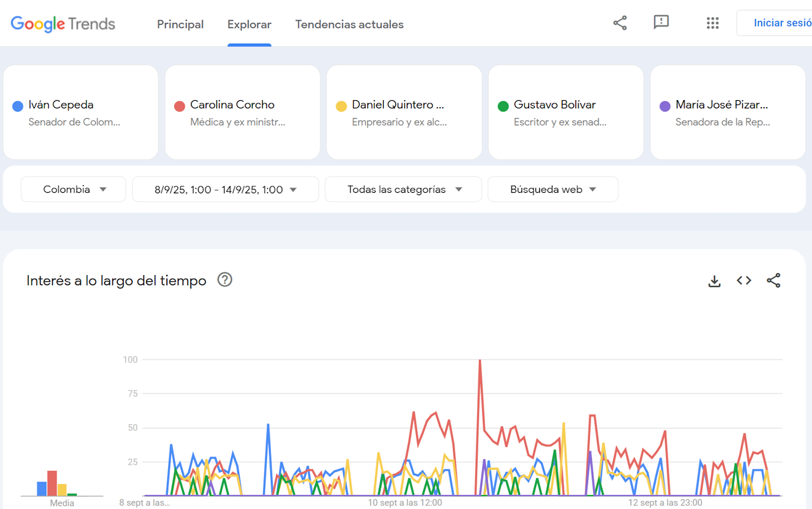Click the Iniciar sesión button
This screenshot has width=812, height=509.
[781, 23]
